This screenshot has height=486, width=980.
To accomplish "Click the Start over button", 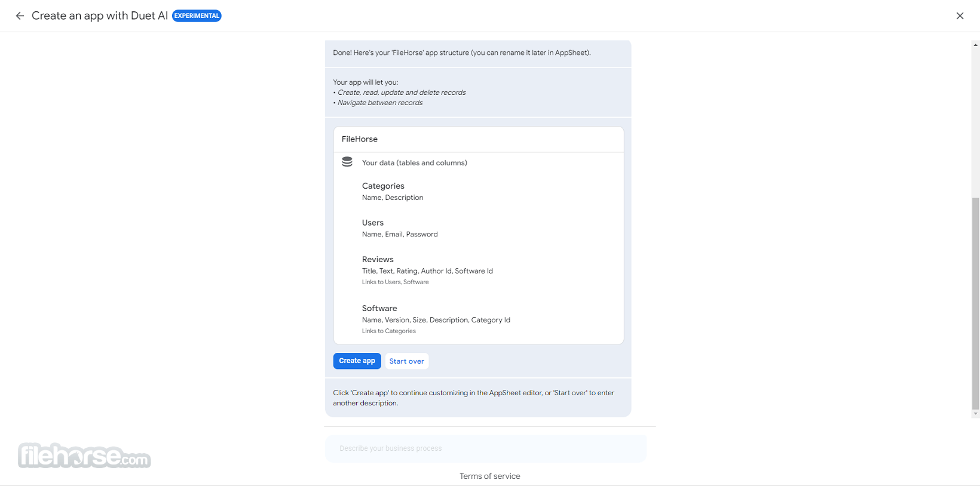I will coord(407,361).
